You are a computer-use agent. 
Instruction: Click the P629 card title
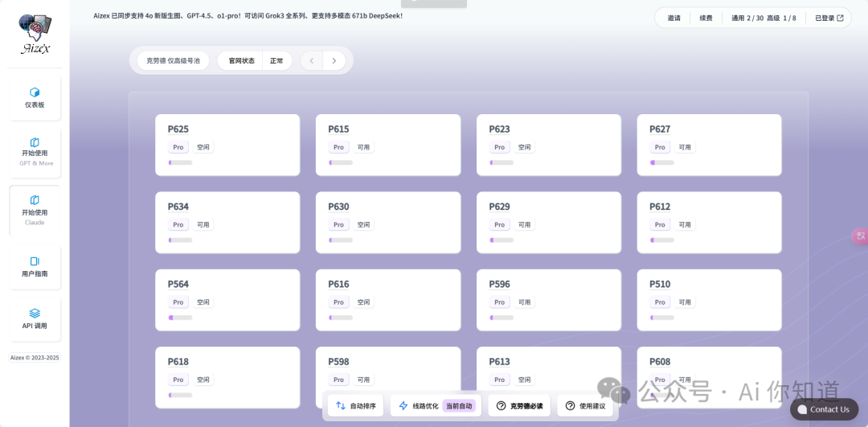[x=499, y=207]
